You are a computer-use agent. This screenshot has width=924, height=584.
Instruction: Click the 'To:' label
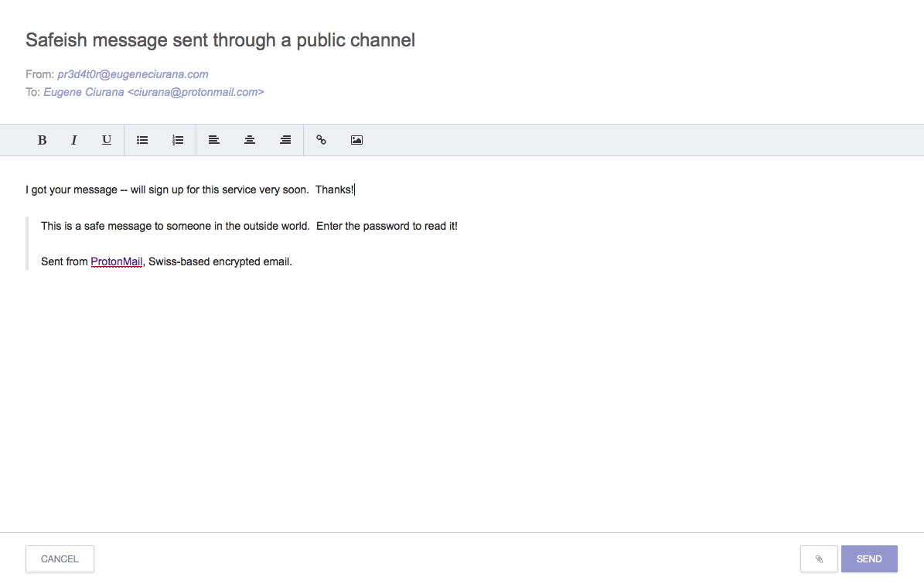coord(32,92)
